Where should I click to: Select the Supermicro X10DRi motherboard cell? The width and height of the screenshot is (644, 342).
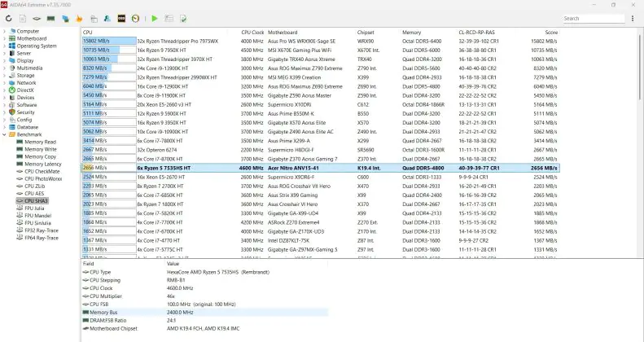click(288, 105)
